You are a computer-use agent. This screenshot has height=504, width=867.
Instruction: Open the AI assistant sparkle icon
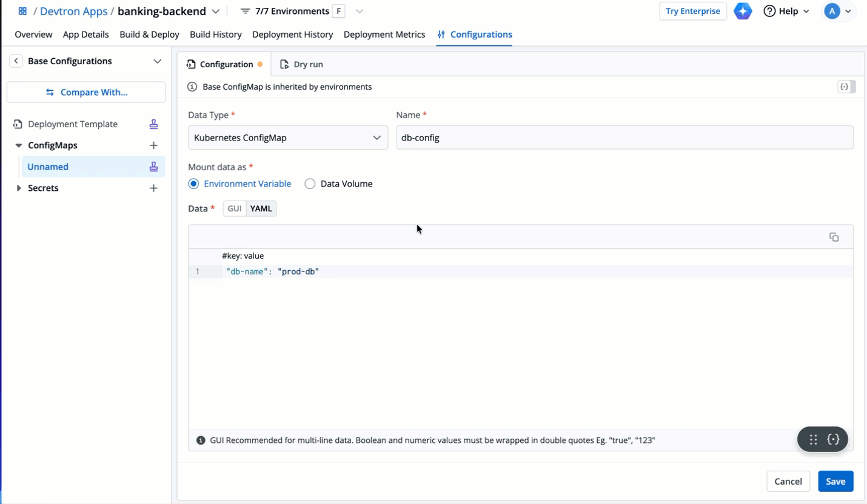click(743, 11)
